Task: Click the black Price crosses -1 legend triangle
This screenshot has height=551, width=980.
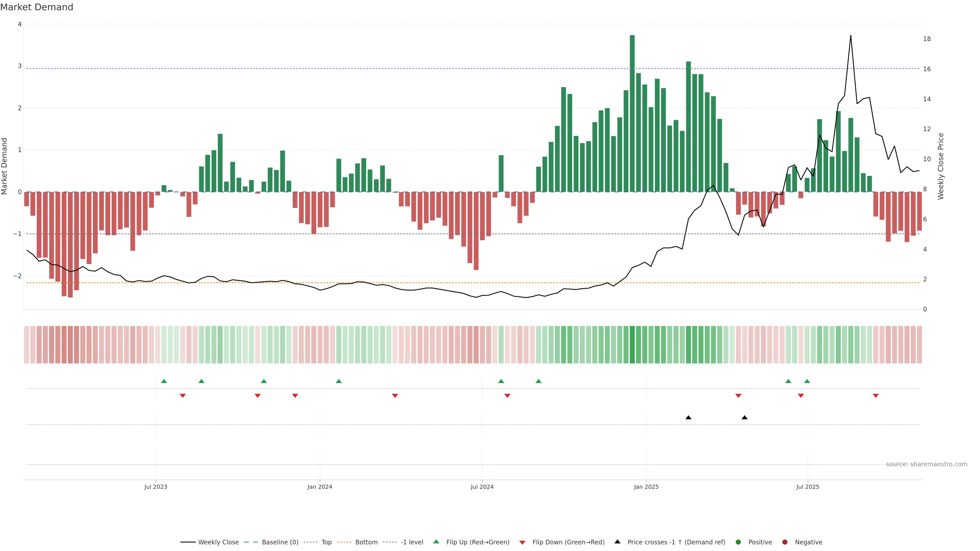Action: pyautogui.click(x=617, y=542)
